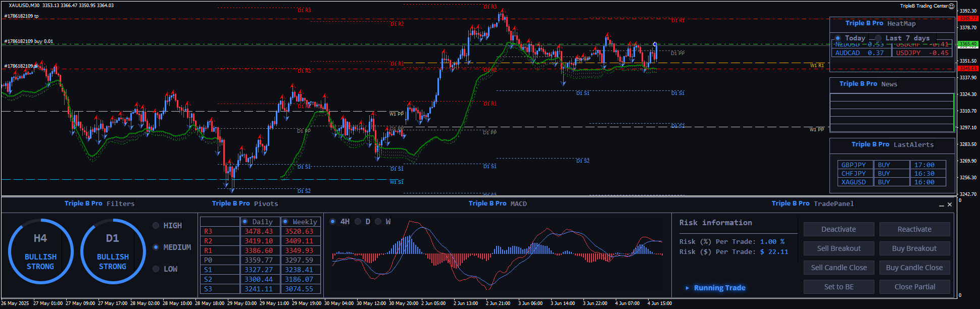Image resolution: width=980 pixels, height=309 pixels.
Task: Close the TradePanel with the X icon
Action: tap(950, 204)
